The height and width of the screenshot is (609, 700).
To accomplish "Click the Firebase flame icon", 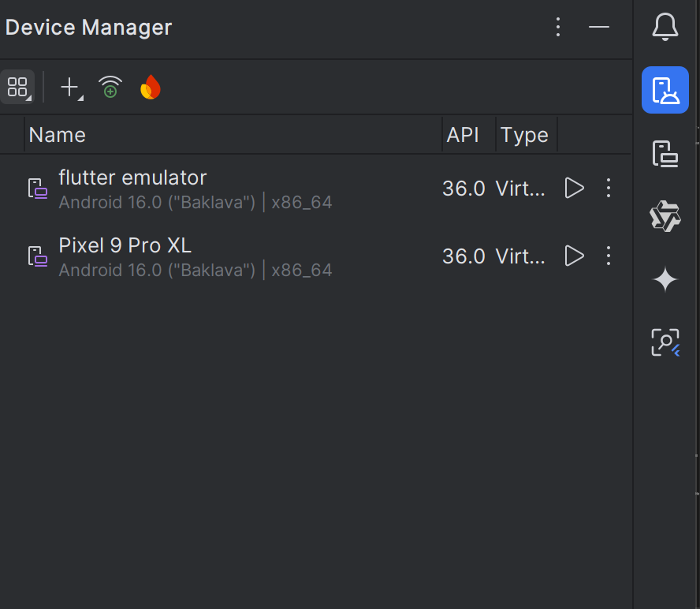I will pos(151,87).
